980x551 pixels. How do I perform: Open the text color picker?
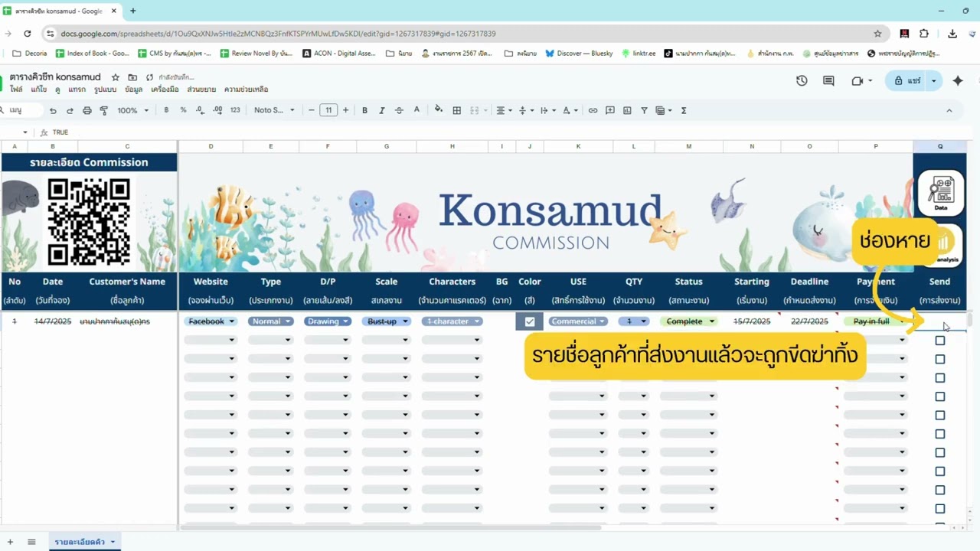pyautogui.click(x=416, y=110)
